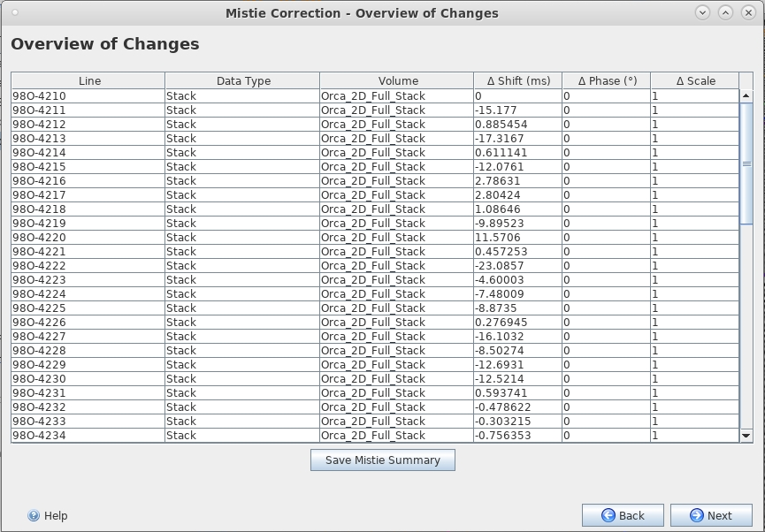Select the shift value -17.3167 cell
Image resolution: width=765 pixels, height=532 pixels.
point(517,139)
